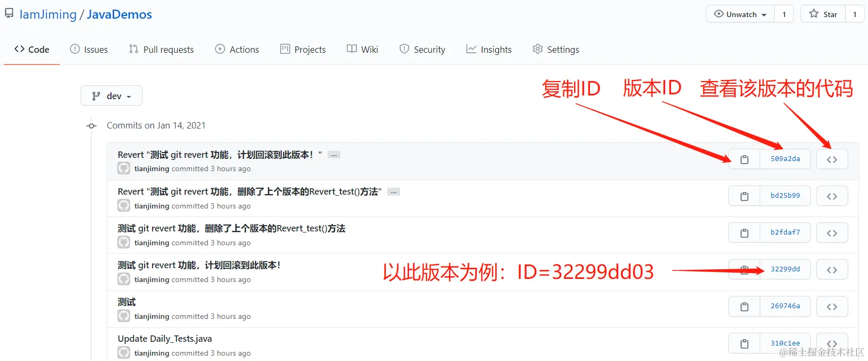Click tianjiming avatar on b2fdaf7 commit row
Image resolution: width=868 pixels, height=361 pixels.
click(124, 243)
